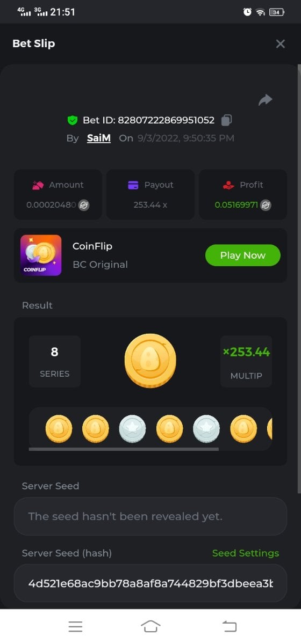Viewport: 301px width, 644px height.
Task: Click the vertical scrollbar on the right edge
Action: 299,279
